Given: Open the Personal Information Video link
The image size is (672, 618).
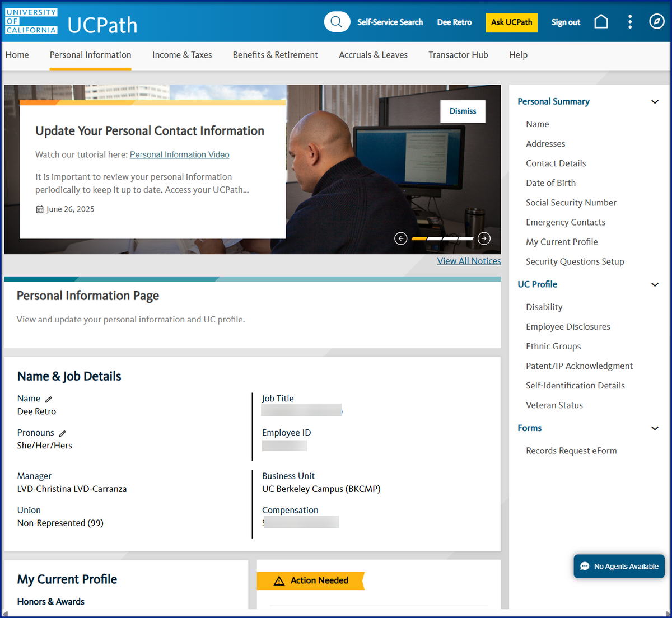Looking at the screenshot, I should [x=180, y=154].
